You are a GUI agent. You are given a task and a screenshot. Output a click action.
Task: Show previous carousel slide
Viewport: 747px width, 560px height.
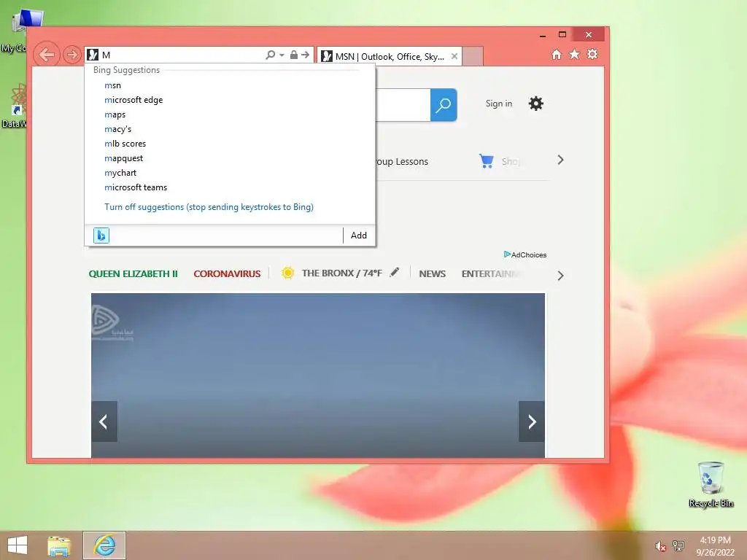pos(104,421)
